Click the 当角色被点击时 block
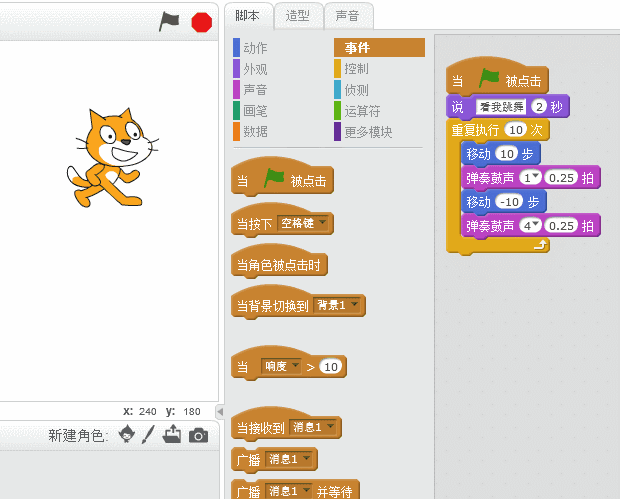The height and width of the screenshot is (499, 620). coord(279,261)
